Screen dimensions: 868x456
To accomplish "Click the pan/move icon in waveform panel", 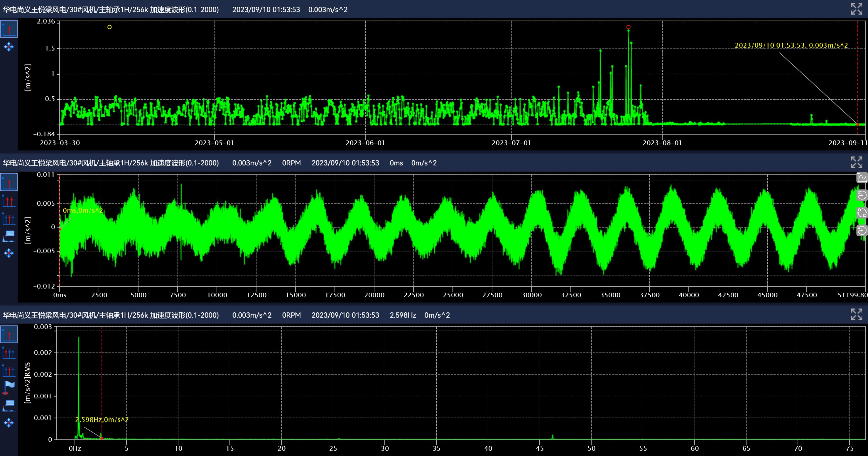I will pos(9,253).
